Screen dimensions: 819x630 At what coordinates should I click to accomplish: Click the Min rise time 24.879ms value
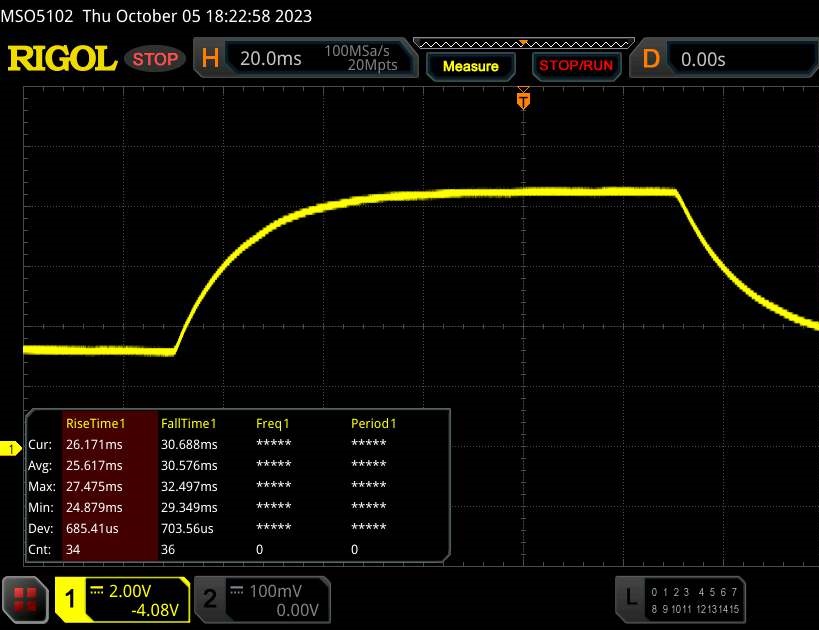click(94, 507)
